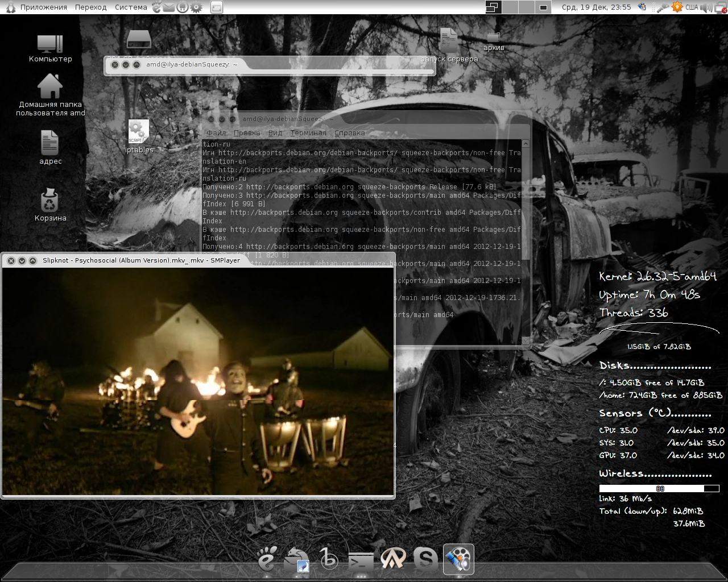The width and height of the screenshot is (728, 582).
Task: Open the GNOME foot icon in the dock
Action: [x=267, y=559]
